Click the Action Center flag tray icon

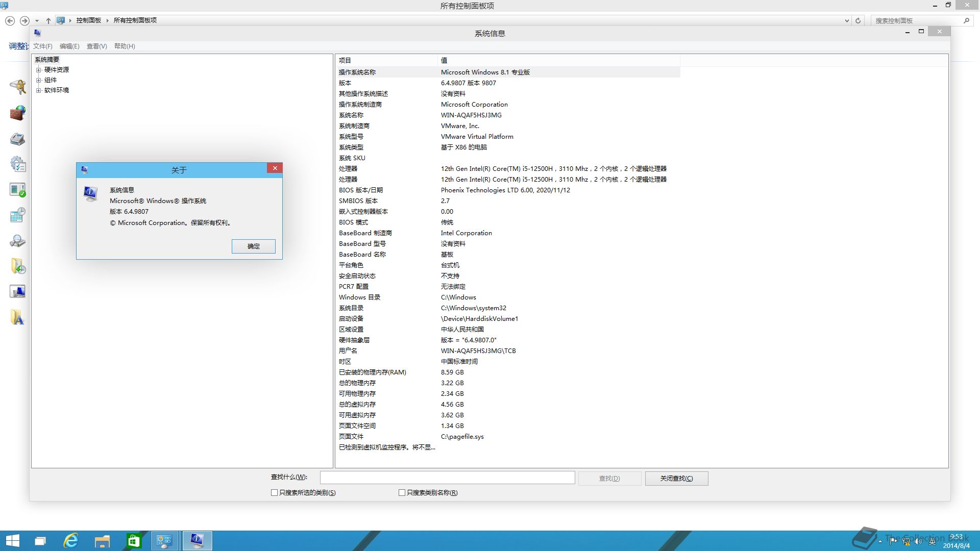(893, 541)
